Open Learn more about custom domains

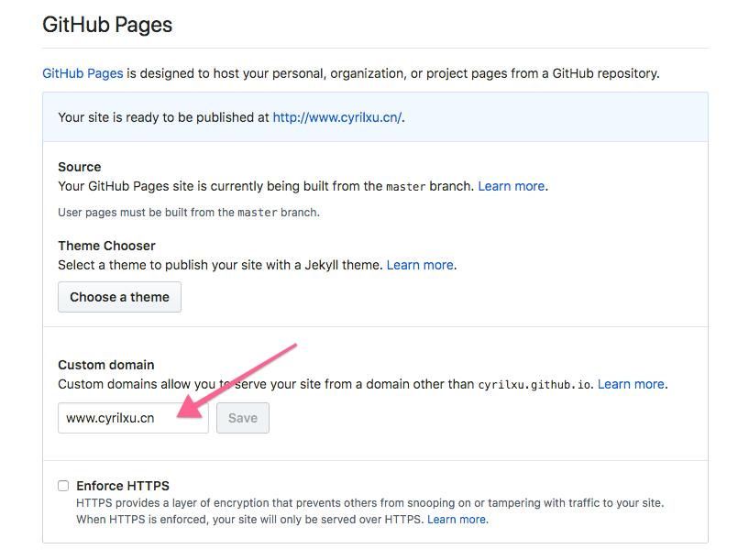pos(631,384)
